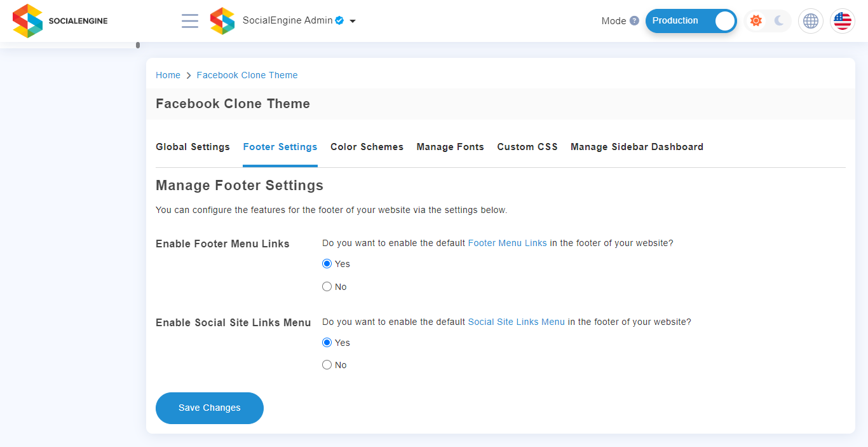
Task: Switch to the Color Schemes tab
Action: tap(367, 147)
